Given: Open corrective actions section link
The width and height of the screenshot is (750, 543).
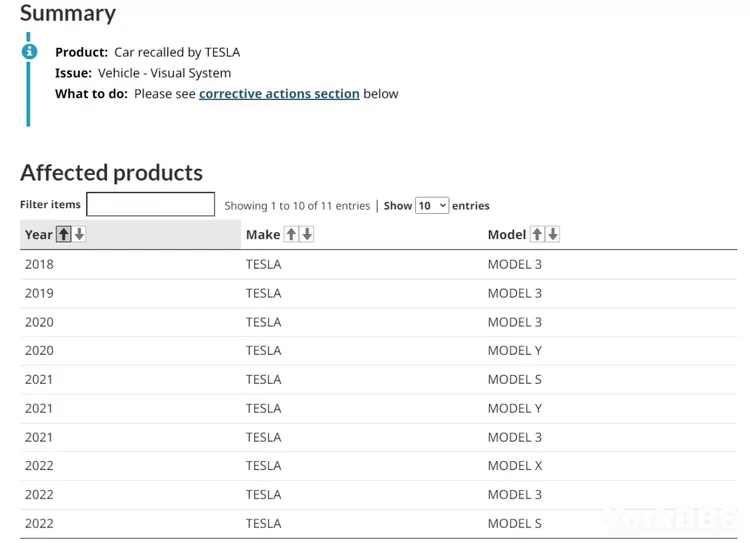Looking at the screenshot, I should (279, 94).
